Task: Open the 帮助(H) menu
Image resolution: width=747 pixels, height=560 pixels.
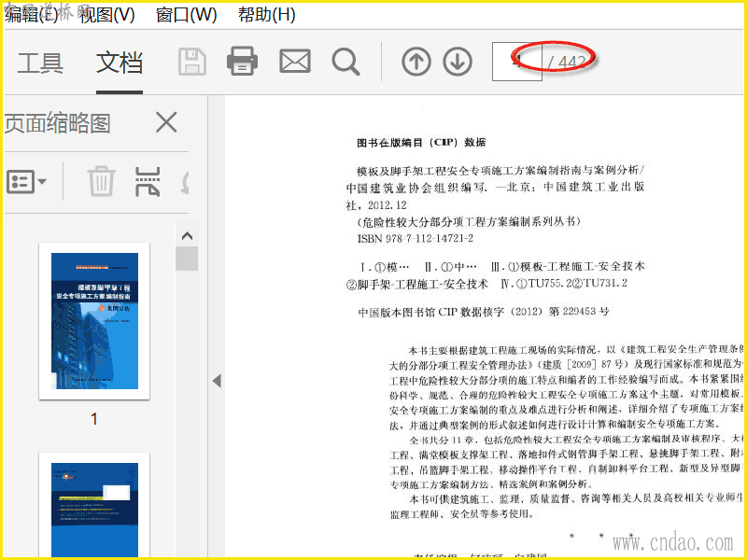Action: point(267,15)
